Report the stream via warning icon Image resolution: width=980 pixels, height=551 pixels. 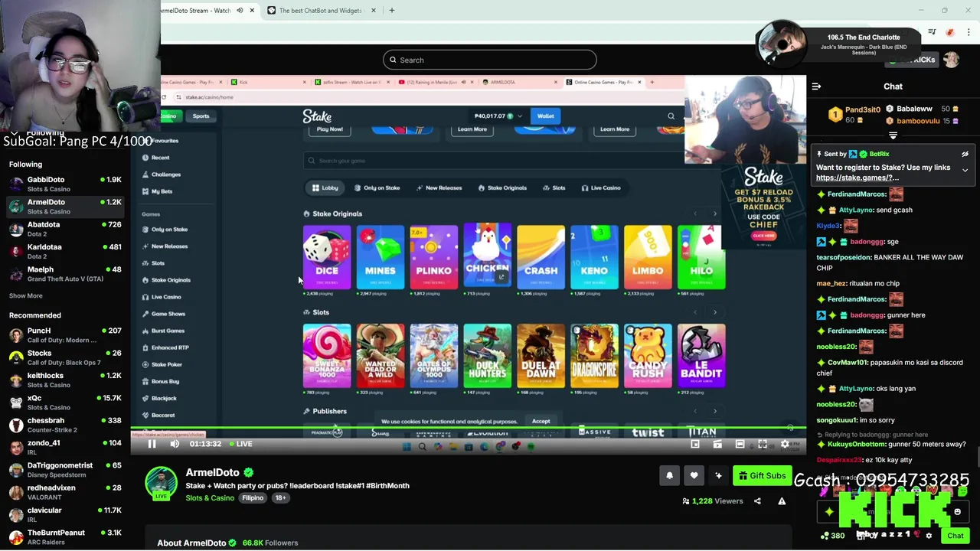[x=782, y=501]
